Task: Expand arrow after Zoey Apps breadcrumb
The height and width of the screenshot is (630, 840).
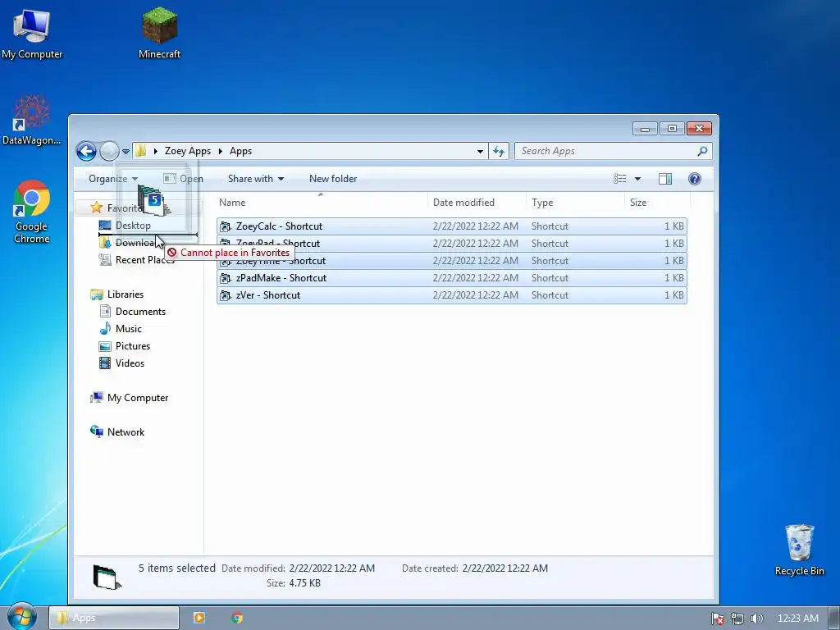Action: tap(220, 152)
